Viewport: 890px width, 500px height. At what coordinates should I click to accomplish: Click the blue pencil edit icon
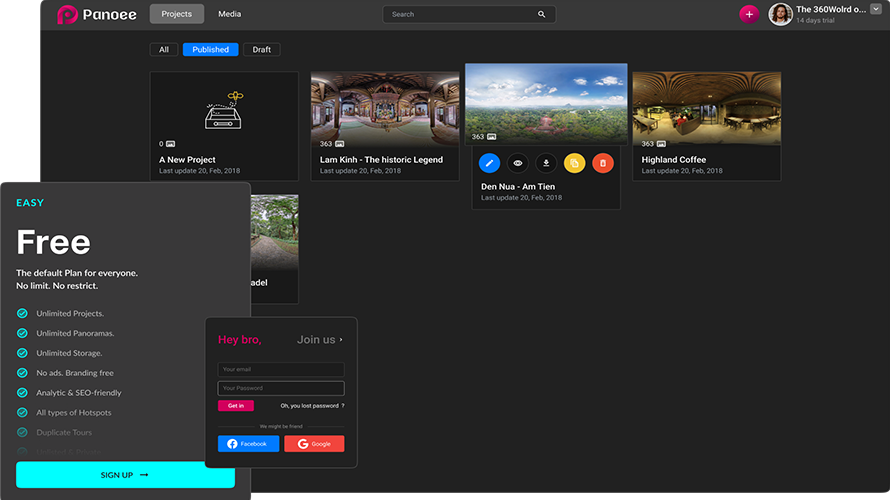489,163
